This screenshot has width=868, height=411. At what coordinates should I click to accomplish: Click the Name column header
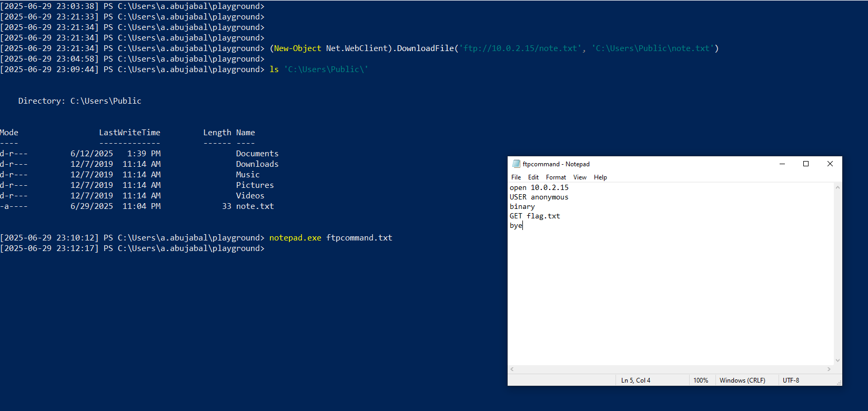(x=246, y=133)
